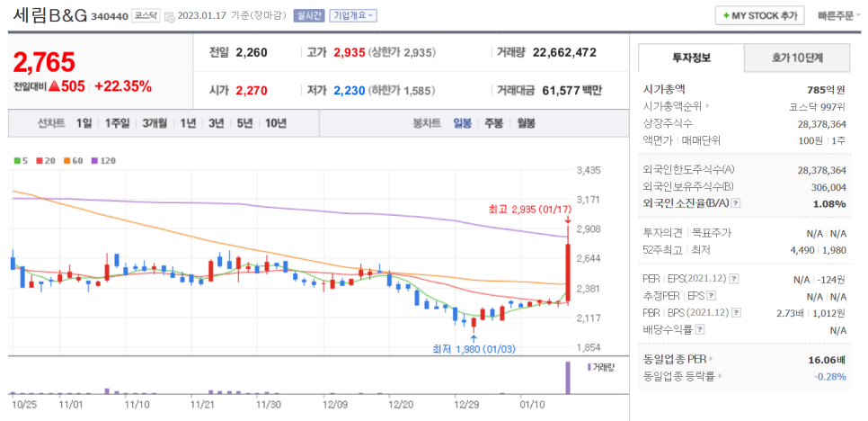
Task: Open the 동일업종 PER link
Action: tap(678, 360)
